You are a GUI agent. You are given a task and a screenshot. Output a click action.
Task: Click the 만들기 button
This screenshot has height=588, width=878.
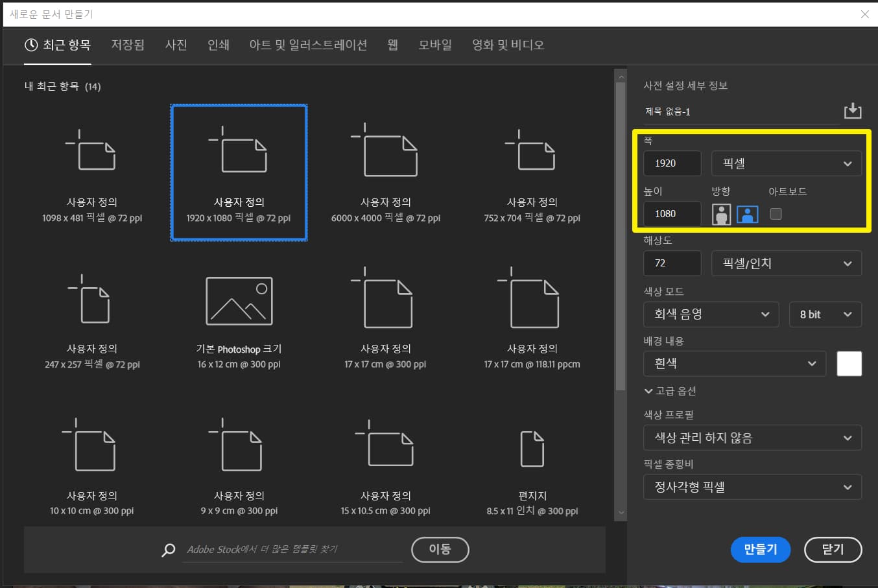(761, 549)
